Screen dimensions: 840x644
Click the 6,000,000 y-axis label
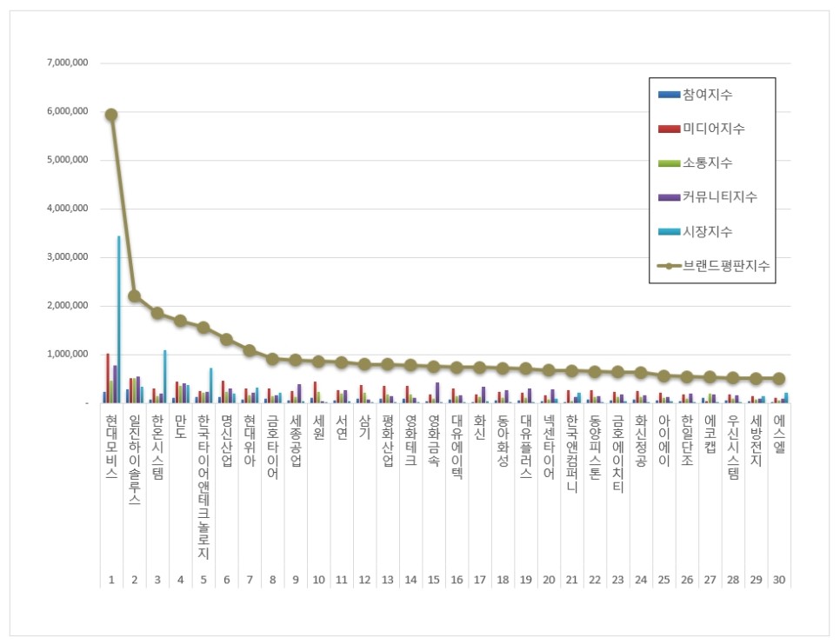(68, 111)
